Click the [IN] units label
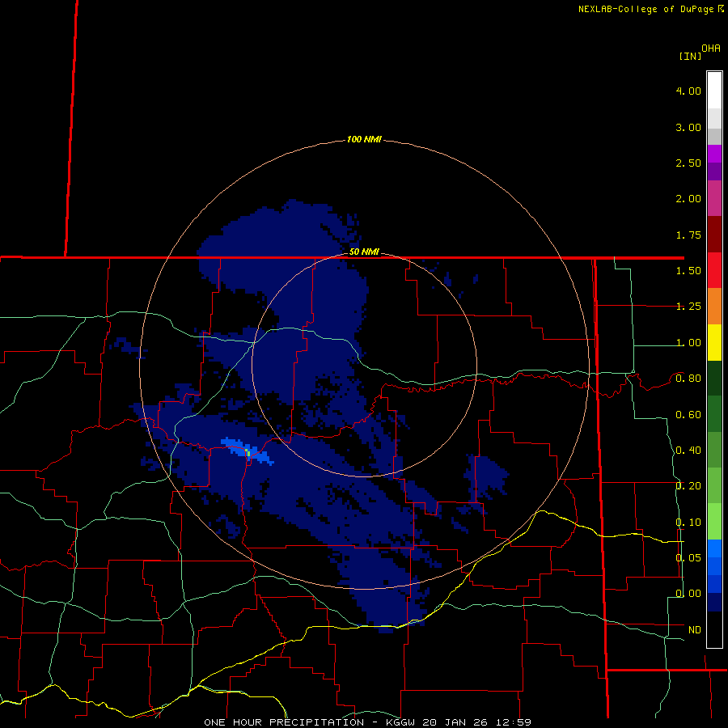The width and height of the screenshot is (728, 728). coord(690,56)
